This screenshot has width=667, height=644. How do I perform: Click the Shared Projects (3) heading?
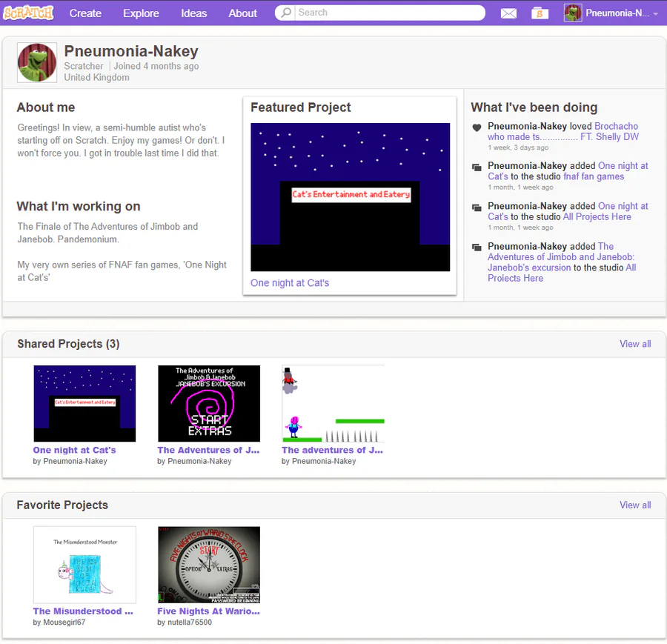68,344
